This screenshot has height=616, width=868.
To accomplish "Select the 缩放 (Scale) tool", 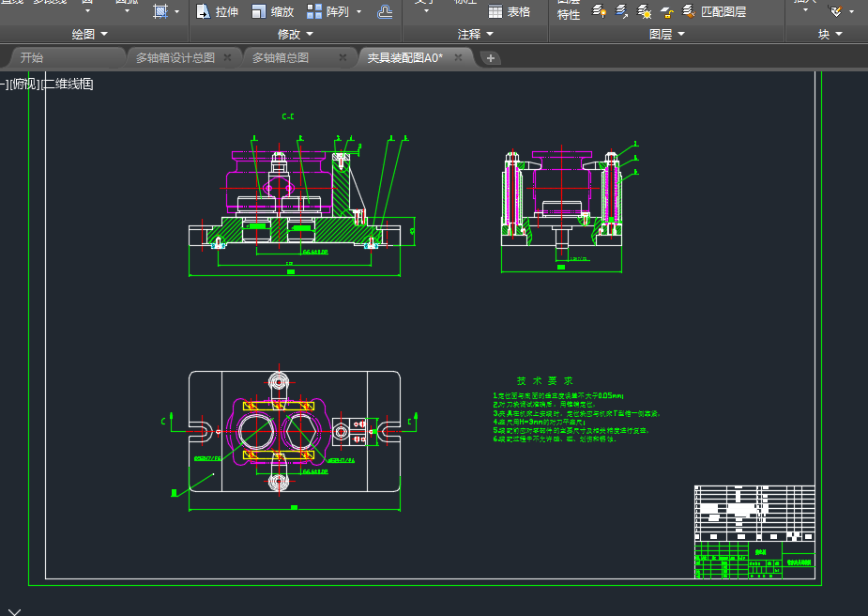I will [272, 12].
